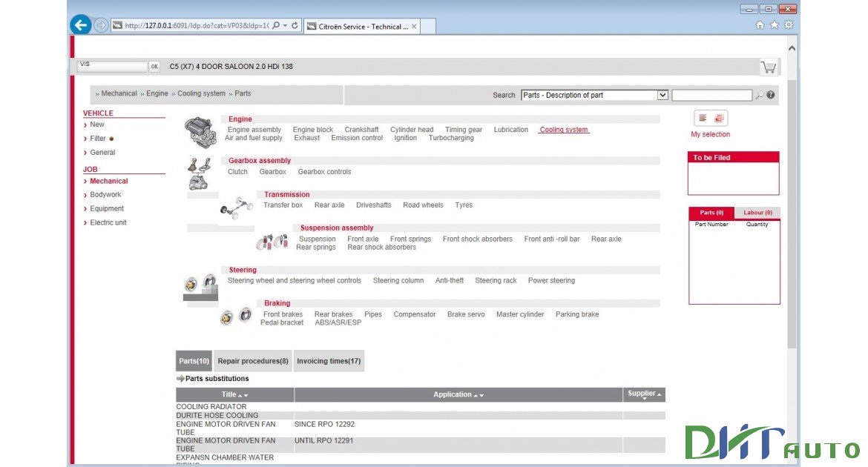The width and height of the screenshot is (868, 467).
Task: Click the DURITE HOSE COOLING row
Action: point(421,416)
